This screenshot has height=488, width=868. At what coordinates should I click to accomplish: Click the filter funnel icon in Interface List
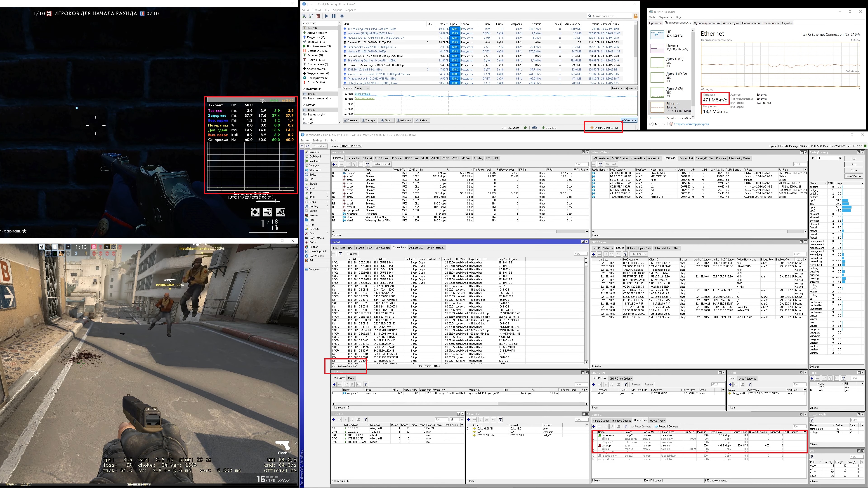coord(368,164)
